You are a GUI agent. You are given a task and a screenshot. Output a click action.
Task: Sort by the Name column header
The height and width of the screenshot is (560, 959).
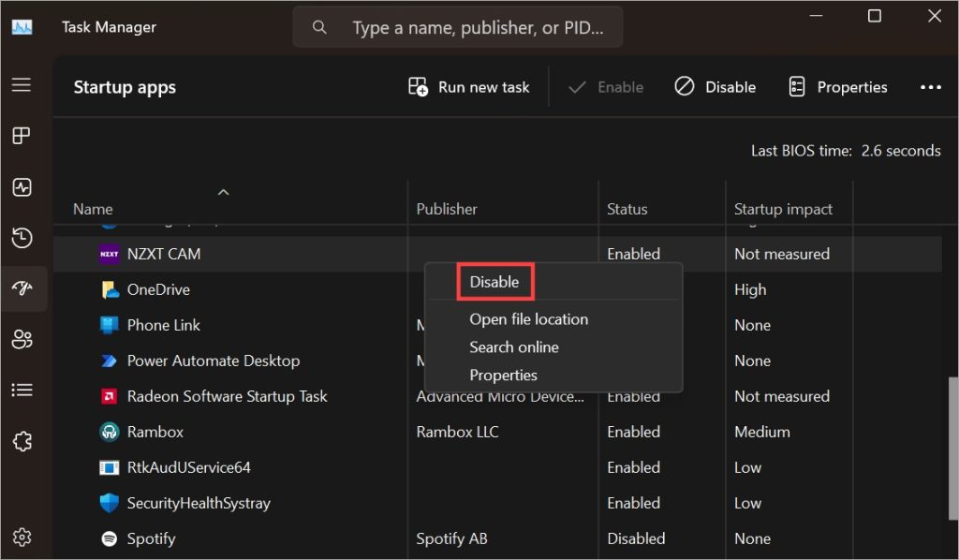click(93, 209)
